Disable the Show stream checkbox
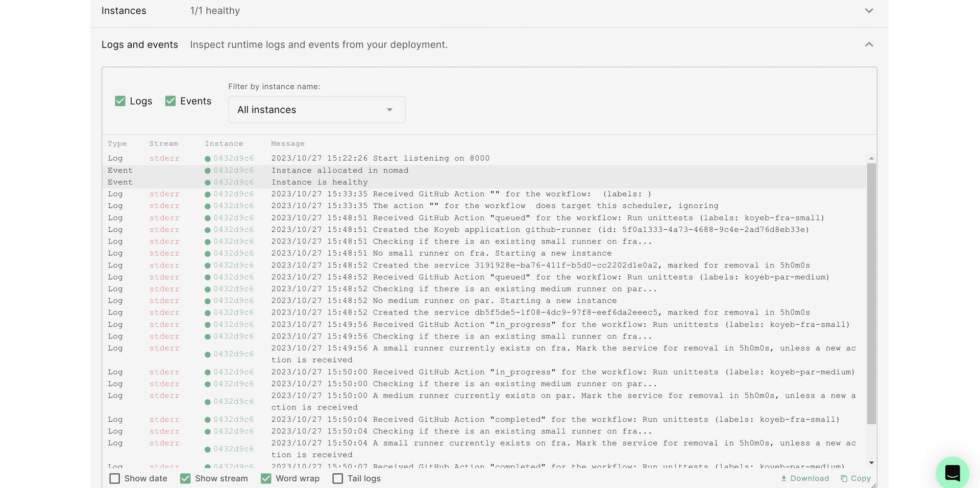The image size is (980, 488). [185, 478]
